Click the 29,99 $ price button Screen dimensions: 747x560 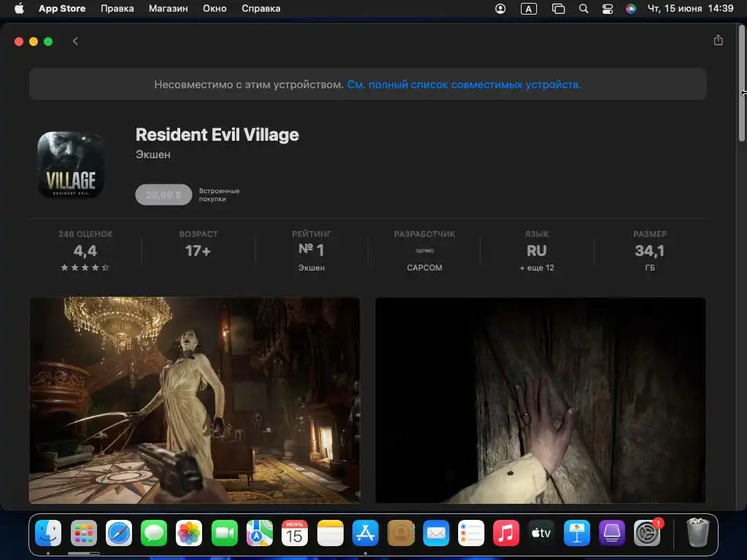click(163, 195)
